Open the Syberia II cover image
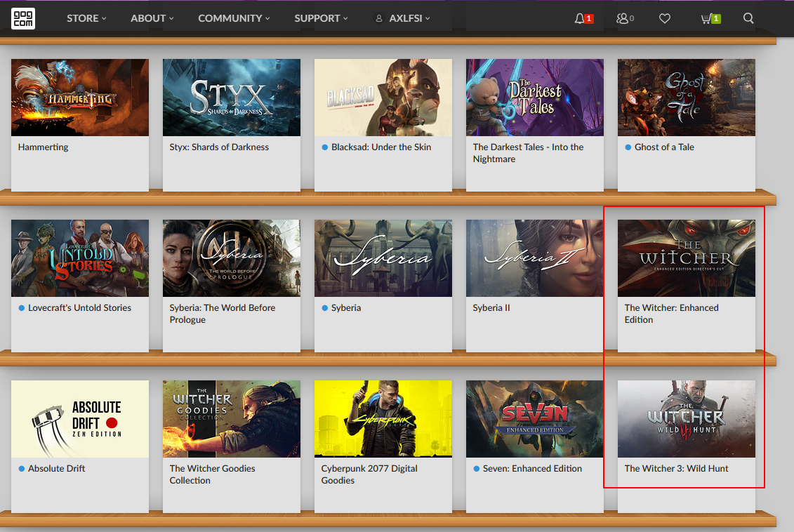Screen dimensions: 794x532 pyautogui.click(x=535, y=258)
